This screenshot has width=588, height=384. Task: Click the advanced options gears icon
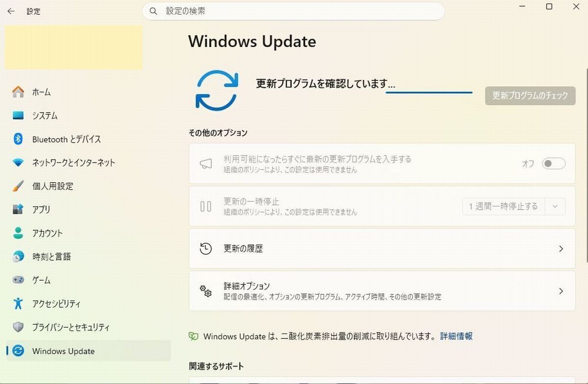pyautogui.click(x=206, y=291)
